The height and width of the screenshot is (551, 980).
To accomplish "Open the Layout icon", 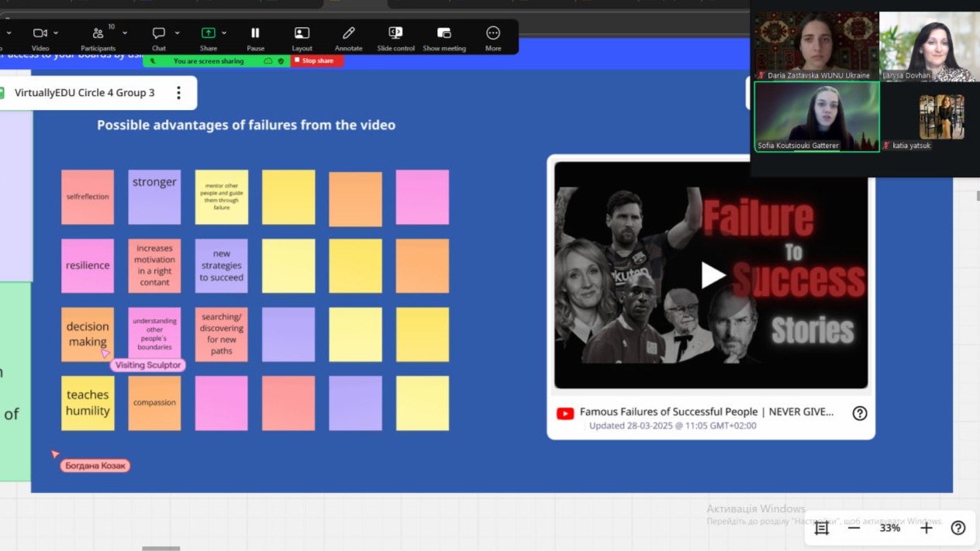I will coord(302,33).
